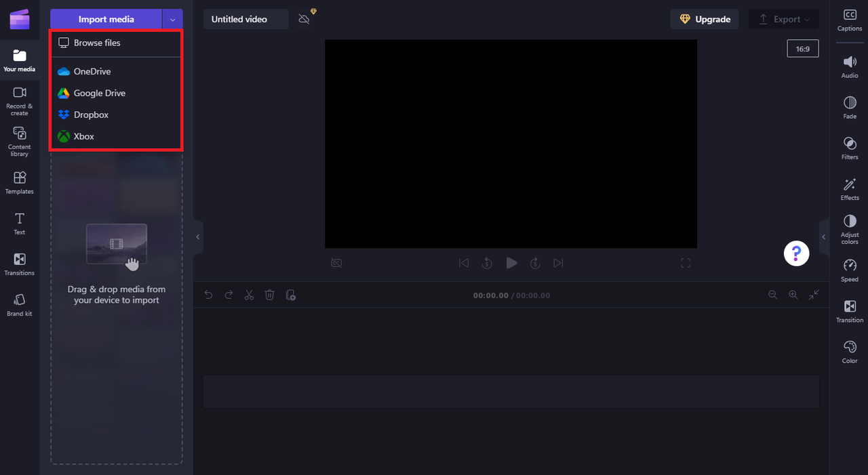This screenshot has height=475, width=868.
Task: Open the Clipchamp home logo
Action: 20,19
